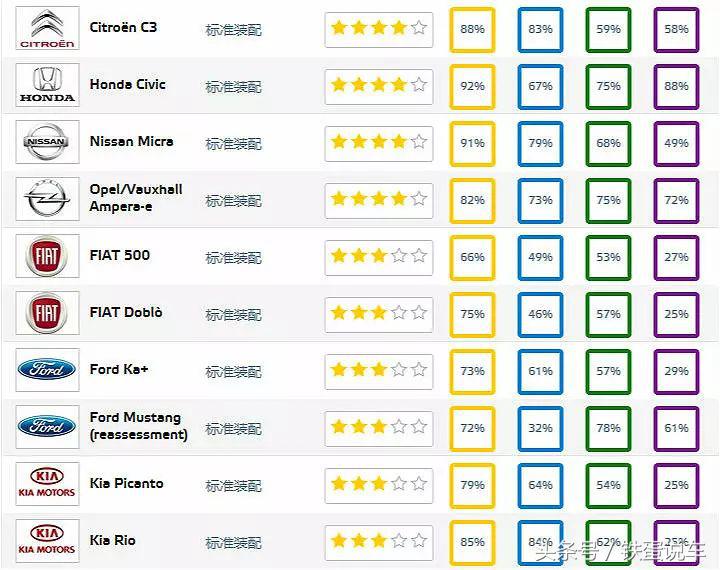
Task: Click the four-star rating for Nissan Micra
Action: coord(378,142)
